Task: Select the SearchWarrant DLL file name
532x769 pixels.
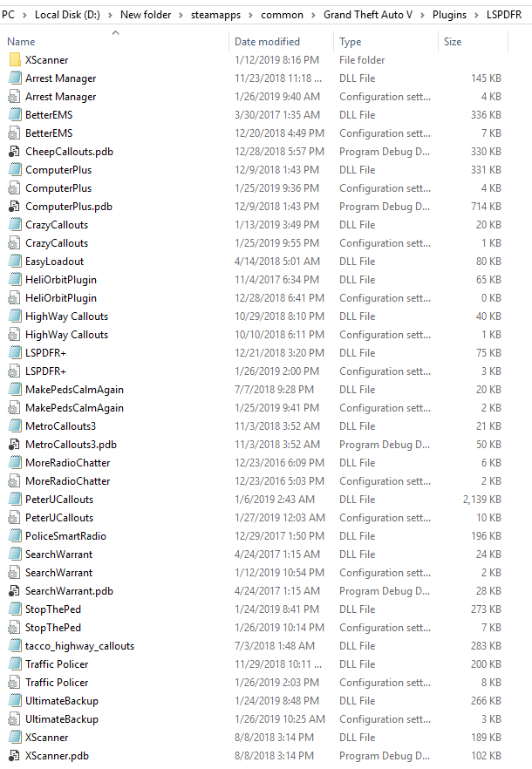Action: point(59,555)
